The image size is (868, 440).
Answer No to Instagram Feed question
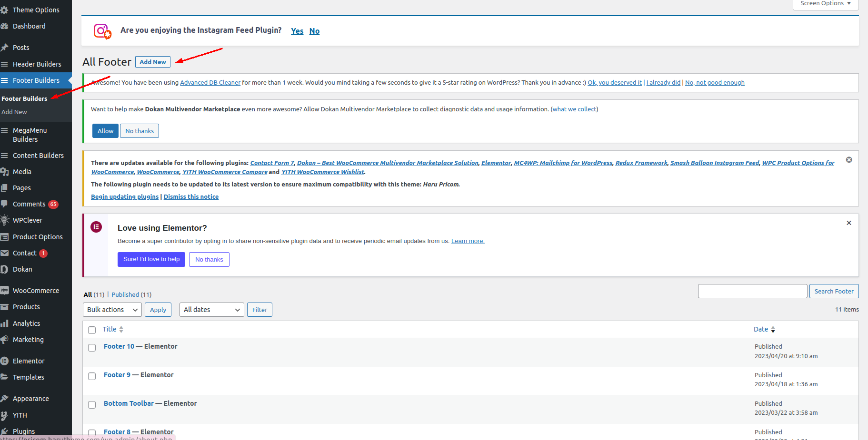click(x=314, y=31)
